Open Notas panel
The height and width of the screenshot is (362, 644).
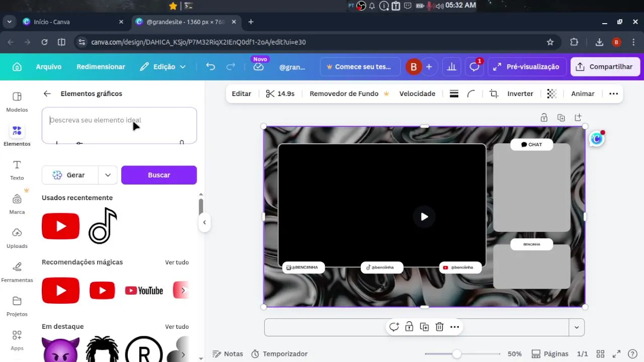click(227, 354)
